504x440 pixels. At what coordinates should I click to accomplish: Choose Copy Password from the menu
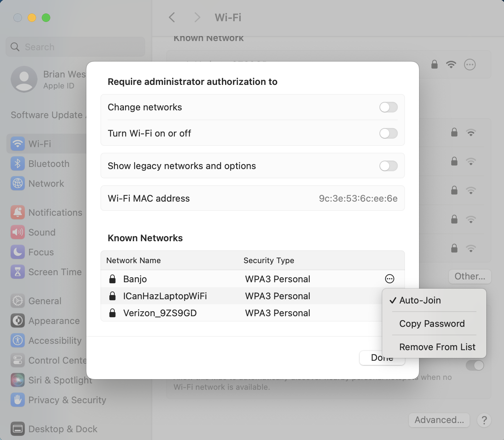click(434, 324)
